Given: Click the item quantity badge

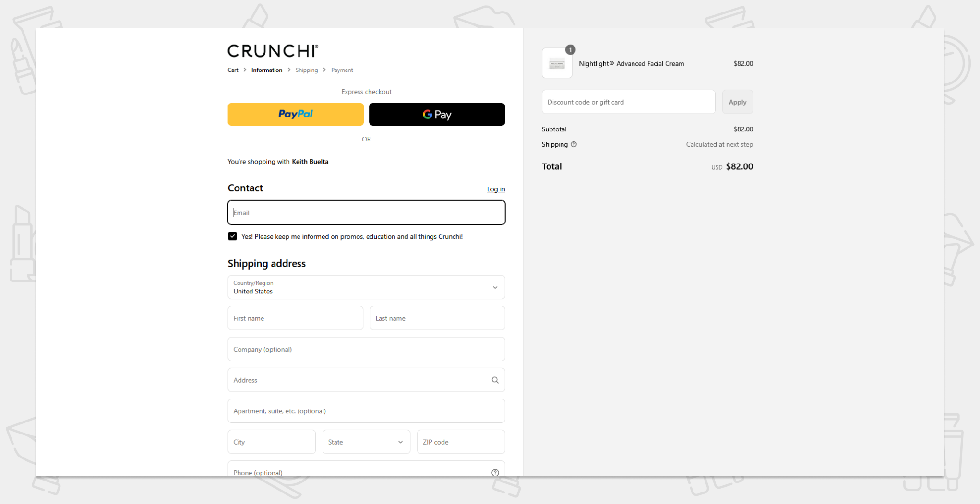Looking at the screenshot, I should tap(570, 49).
